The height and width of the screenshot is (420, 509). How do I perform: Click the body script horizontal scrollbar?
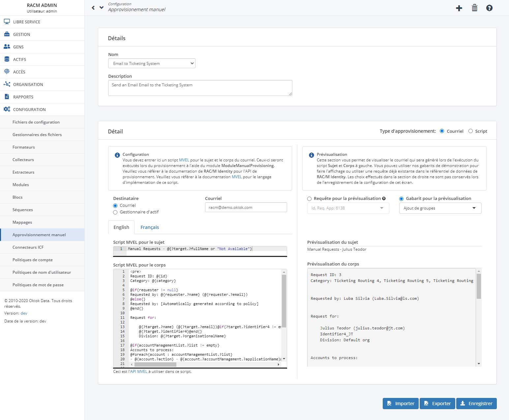(155, 364)
